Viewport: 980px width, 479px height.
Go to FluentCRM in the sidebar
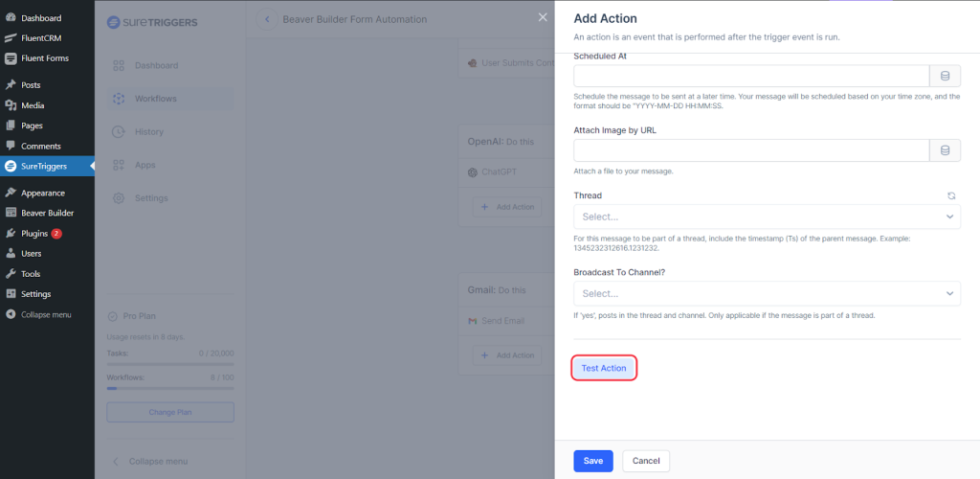[40, 38]
